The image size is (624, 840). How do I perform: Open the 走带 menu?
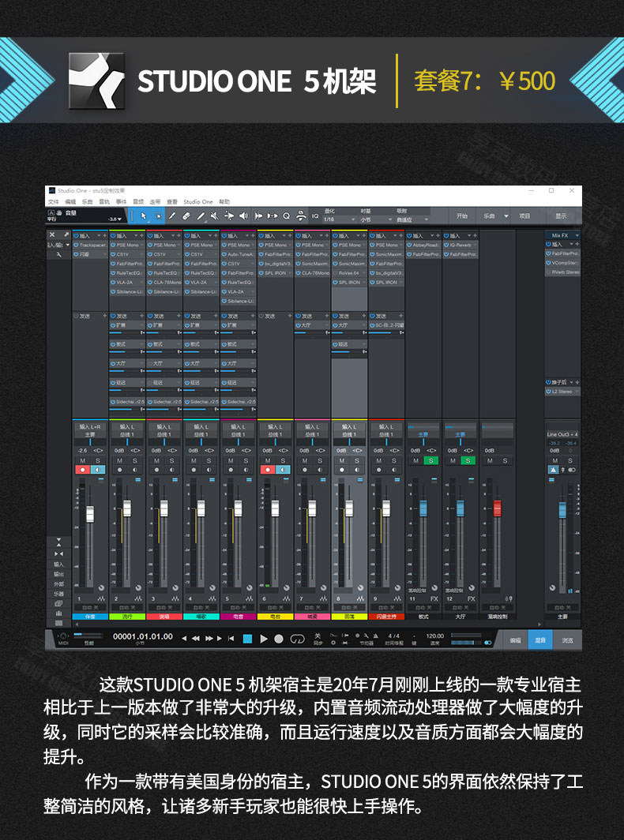coord(155,202)
